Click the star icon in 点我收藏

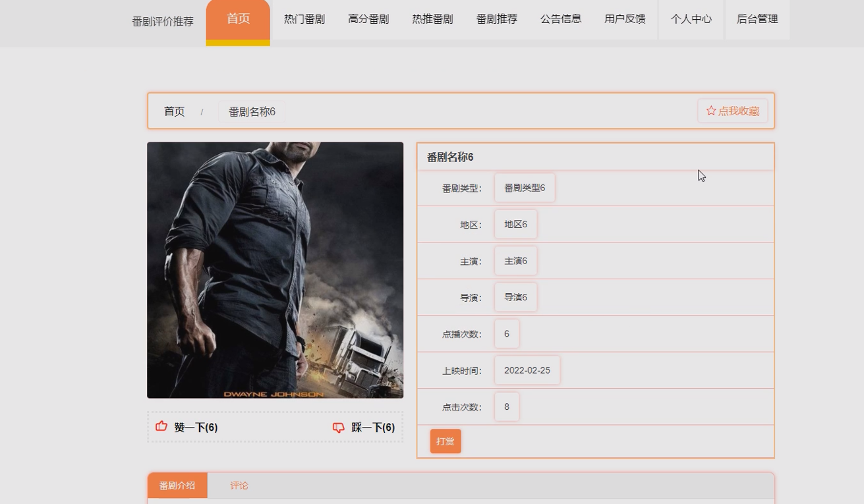711,111
